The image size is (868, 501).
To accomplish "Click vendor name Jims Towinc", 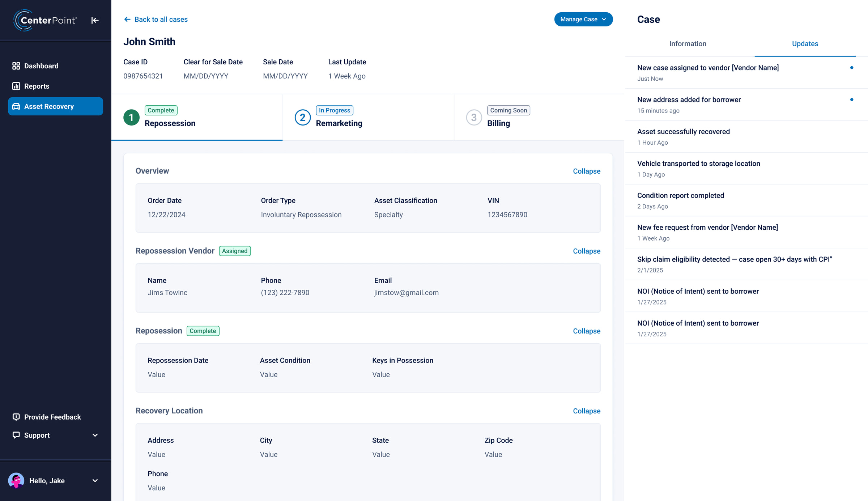I will [x=167, y=293].
